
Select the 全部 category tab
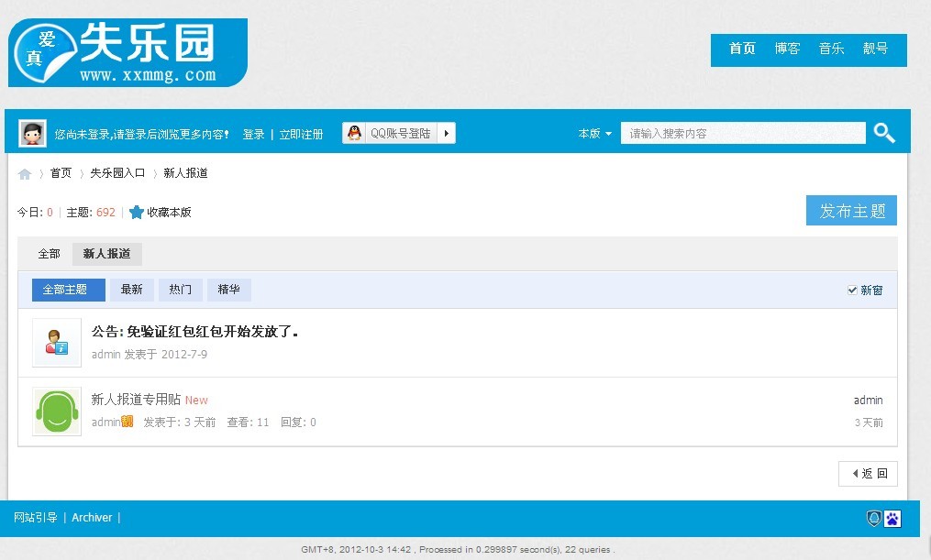coord(49,254)
